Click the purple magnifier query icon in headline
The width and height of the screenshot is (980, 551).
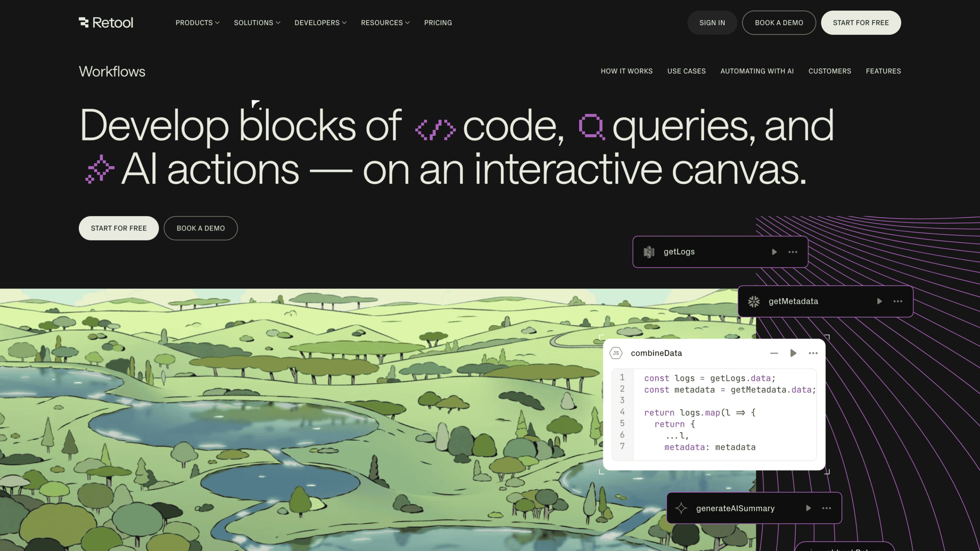click(592, 127)
